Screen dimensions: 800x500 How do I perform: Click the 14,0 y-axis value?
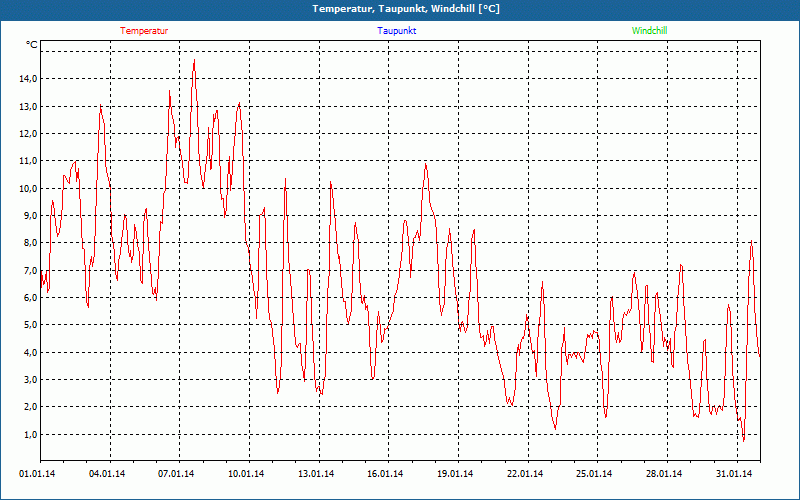[x=29, y=79]
